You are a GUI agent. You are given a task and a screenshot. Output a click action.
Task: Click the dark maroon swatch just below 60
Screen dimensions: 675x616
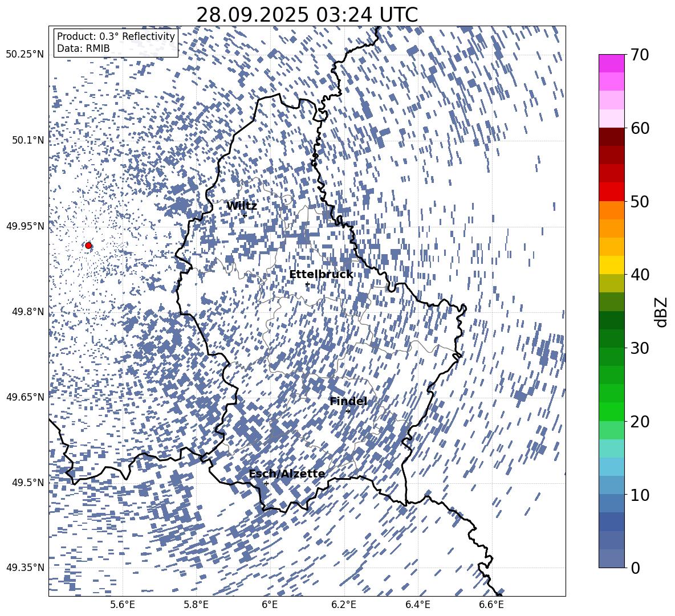pyautogui.click(x=611, y=137)
